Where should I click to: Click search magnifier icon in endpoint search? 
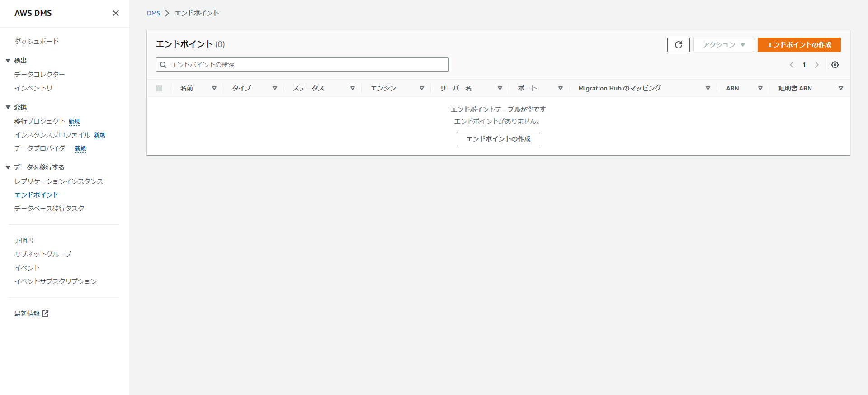click(164, 65)
